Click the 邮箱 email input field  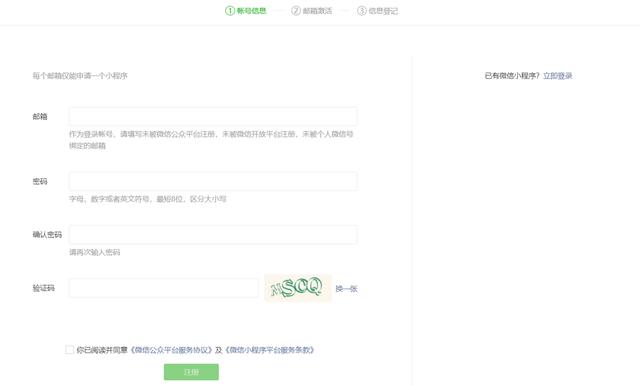tap(213, 116)
